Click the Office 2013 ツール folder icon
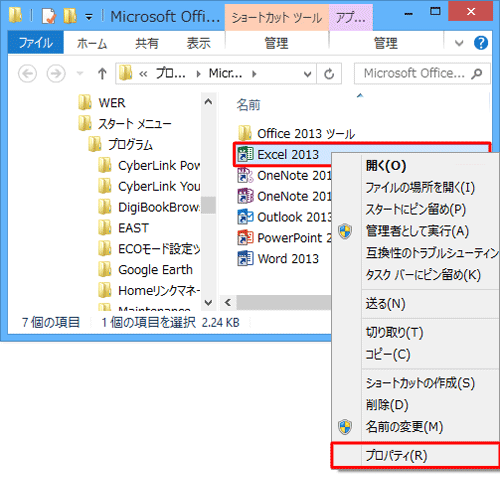Image resolution: width=500 pixels, height=480 pixels. tap(245, 133)
